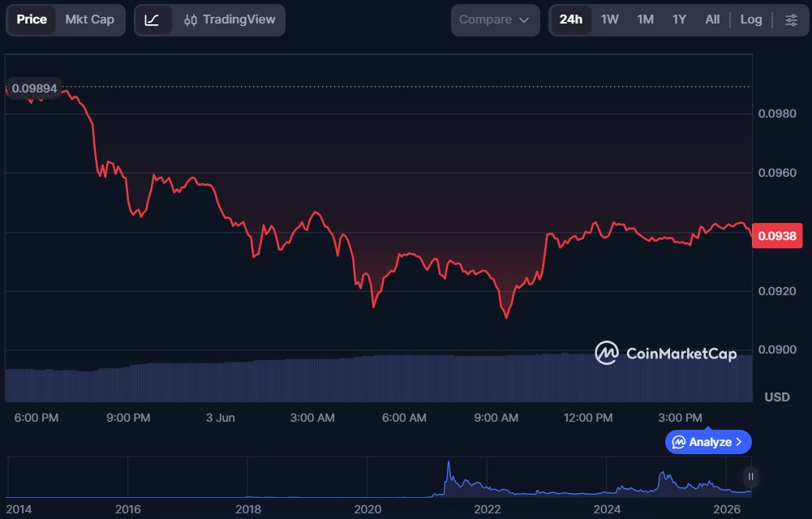Click the 3:00 AM time axis label

[312, 418]
